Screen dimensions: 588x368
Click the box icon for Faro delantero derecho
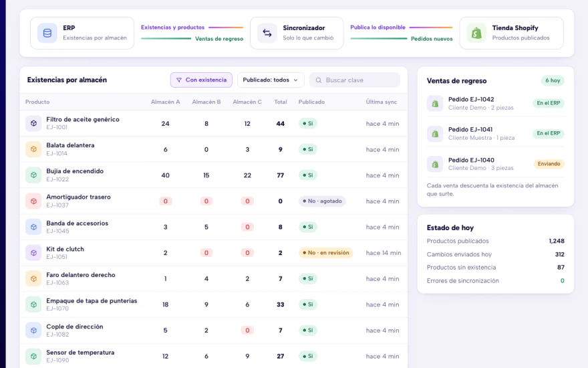click(x=33, y=278)
